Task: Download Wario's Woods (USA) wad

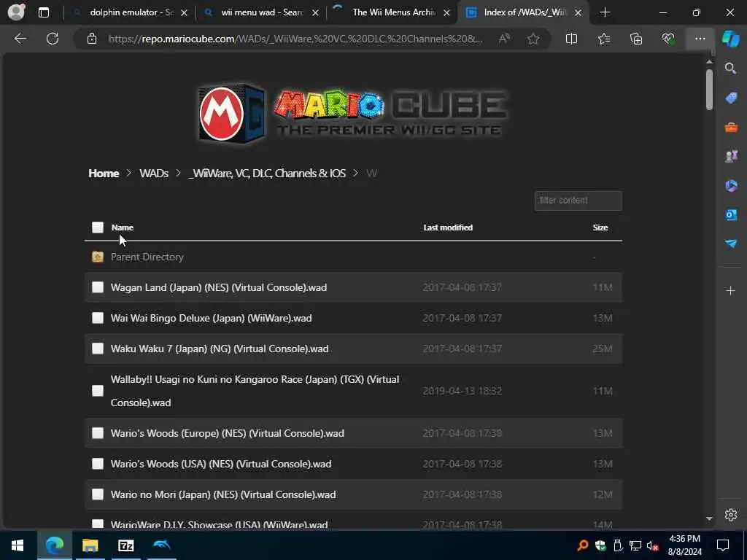Action: [x=221, y=463]
